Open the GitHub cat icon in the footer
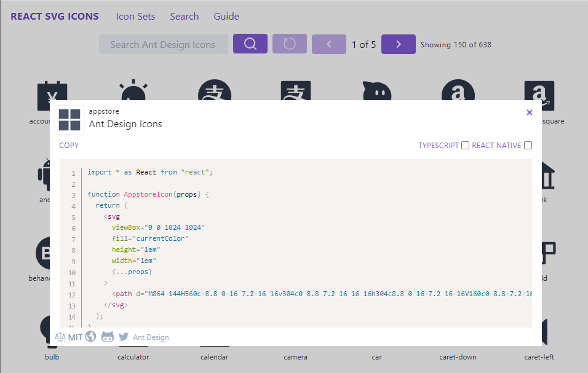This screenshot has height=373, width=588. coord(108,337)
